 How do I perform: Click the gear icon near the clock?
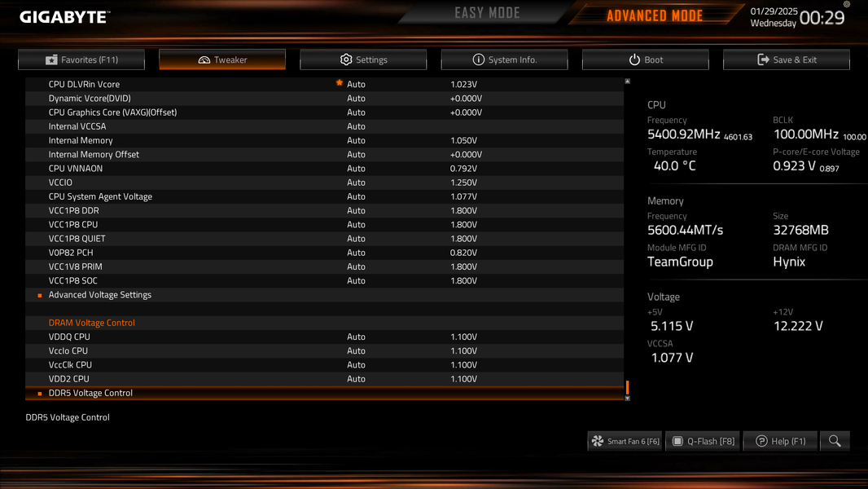846,4
